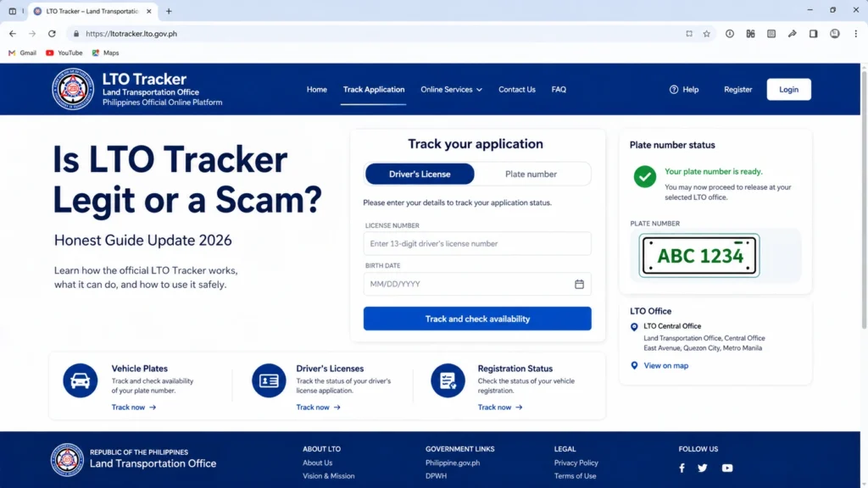Open the YouTube icon in footer
This screenshot has width=868, height=488.
coord(727,468)
